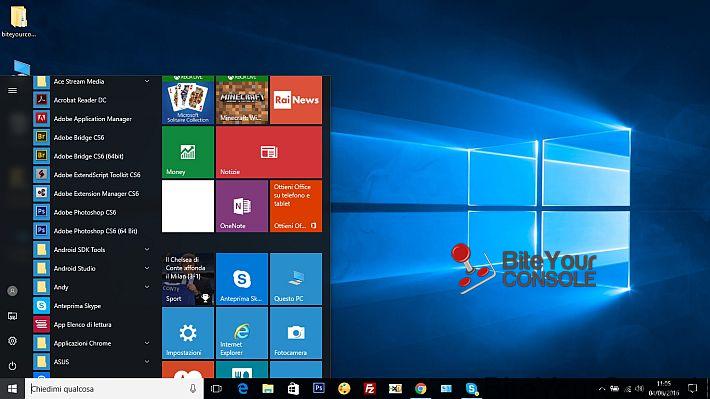Viewport: 710px width, 399px height.
Task: Open the Rai News tile
Action: 296,100
